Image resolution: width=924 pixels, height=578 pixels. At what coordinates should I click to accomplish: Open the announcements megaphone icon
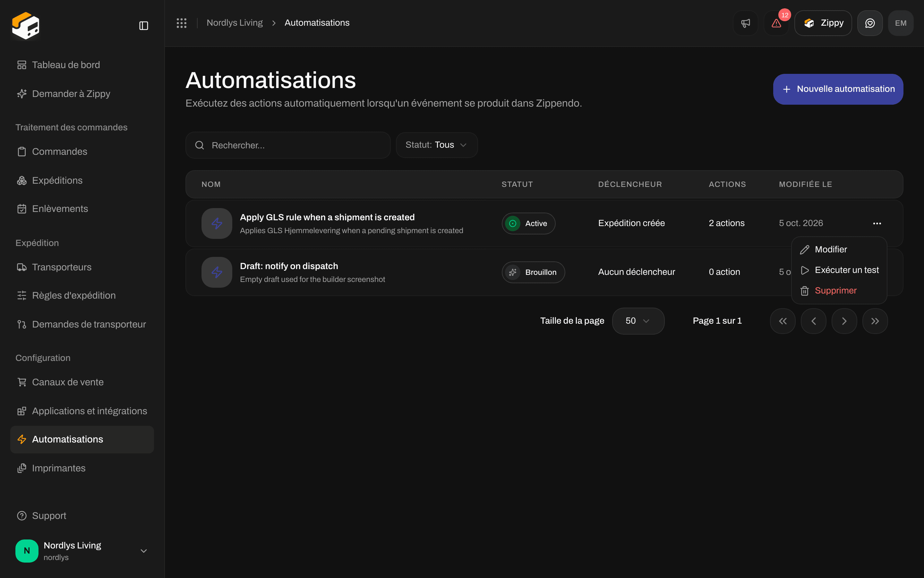click(x=745, y=23)
